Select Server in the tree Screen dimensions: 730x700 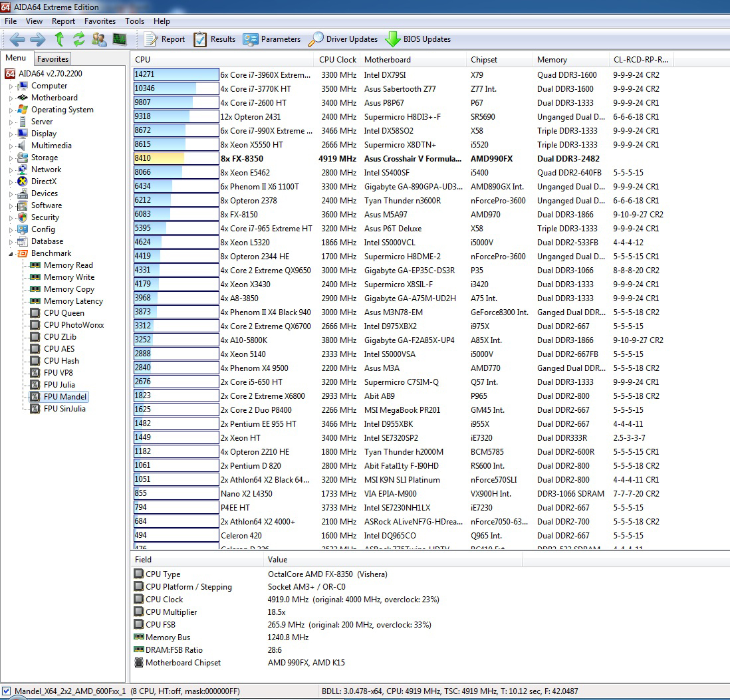click(x=42, y=122)
